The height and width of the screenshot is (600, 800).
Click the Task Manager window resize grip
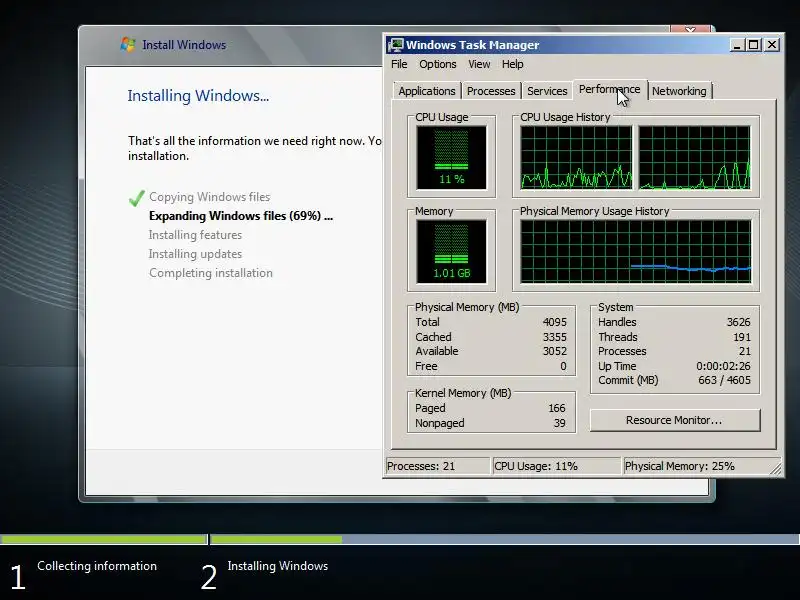pyautogui.click(x=776, y=468)
